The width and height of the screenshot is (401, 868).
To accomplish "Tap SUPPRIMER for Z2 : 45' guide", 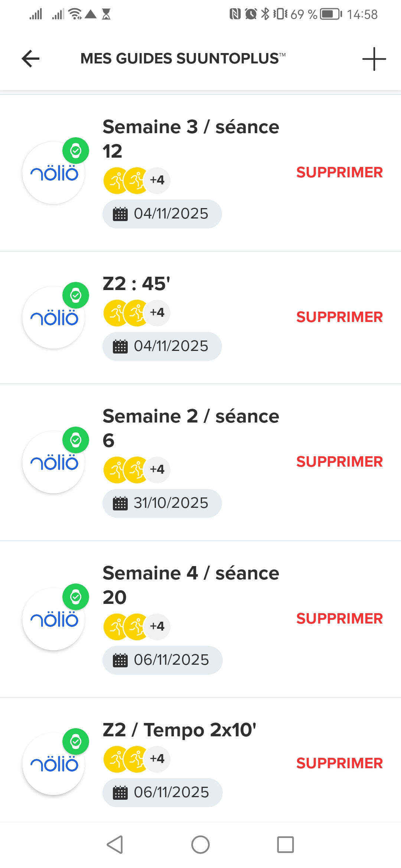I will (339, 317).
